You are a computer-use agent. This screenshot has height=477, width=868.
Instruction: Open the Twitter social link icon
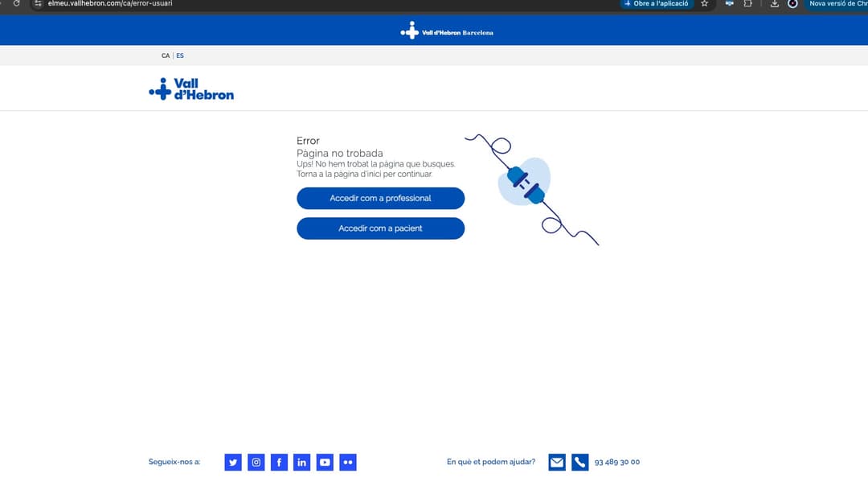(233, 463)
